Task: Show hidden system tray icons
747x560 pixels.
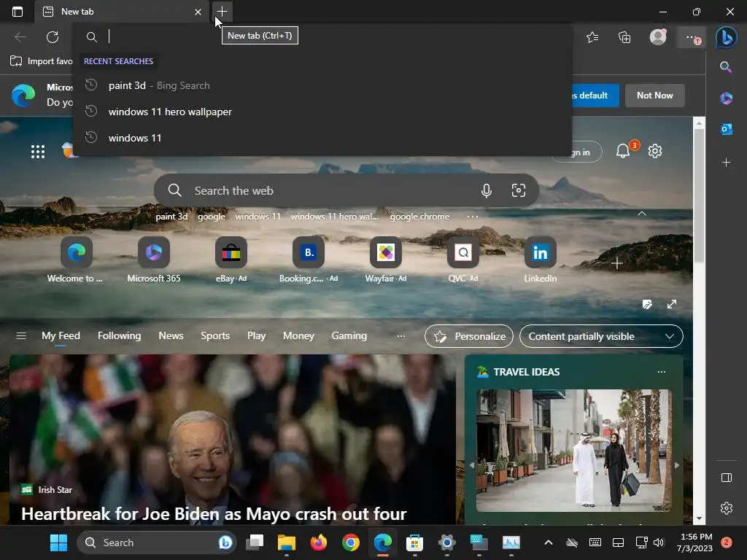Action: pos(549,542)
